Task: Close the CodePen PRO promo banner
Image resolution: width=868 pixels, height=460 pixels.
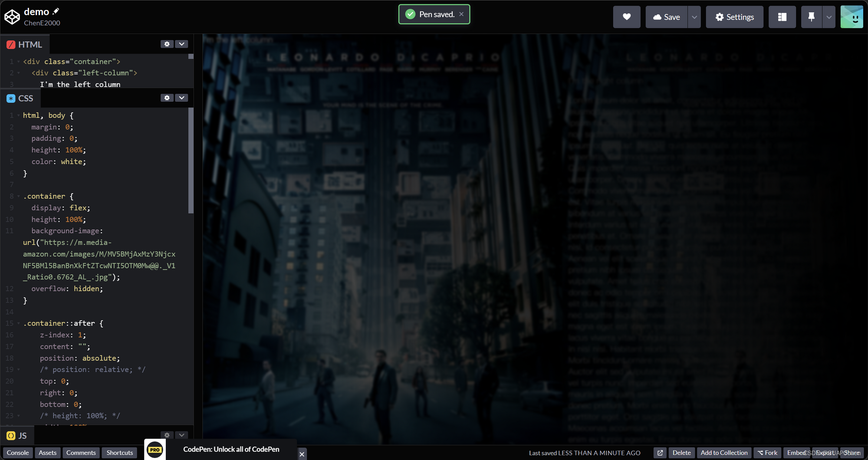Action: [302, 454]
